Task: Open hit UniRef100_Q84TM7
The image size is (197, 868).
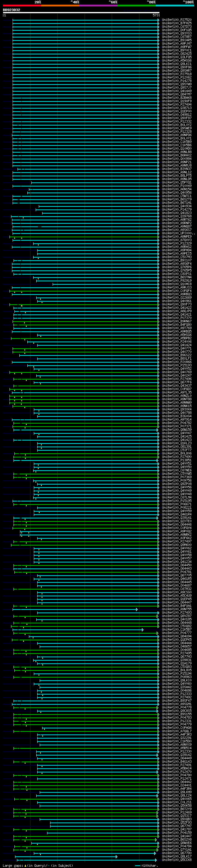Action: [177, 94]
